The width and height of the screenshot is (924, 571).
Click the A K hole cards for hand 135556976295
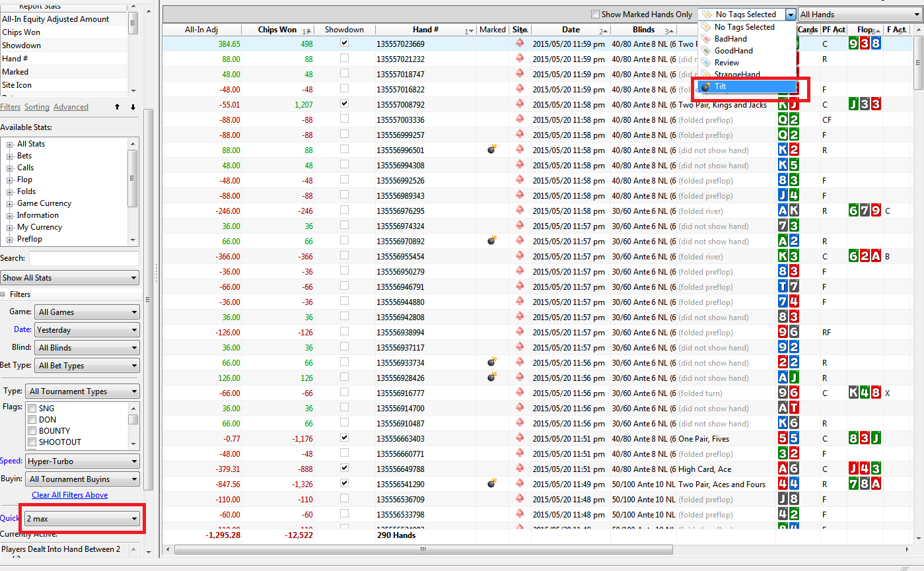pyautogui.click(x=788, y=211)
